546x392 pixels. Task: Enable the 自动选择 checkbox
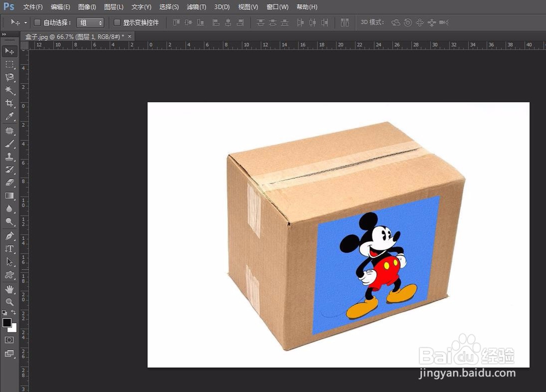37,22
